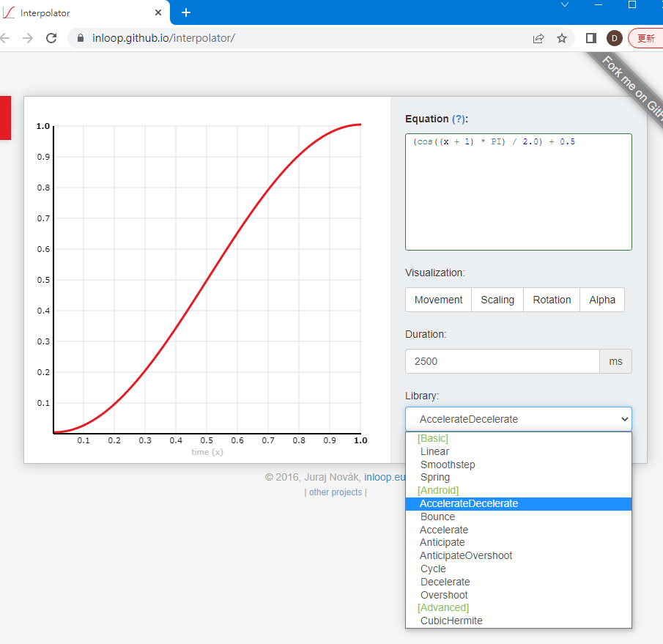Toggle the browser side panel icon

pos(590,39)
